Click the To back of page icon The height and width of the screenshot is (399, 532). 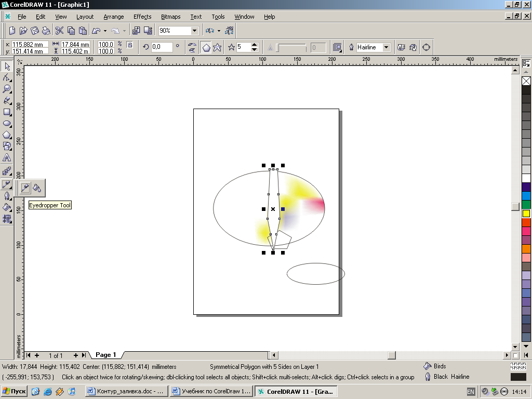tap(413, 47)
